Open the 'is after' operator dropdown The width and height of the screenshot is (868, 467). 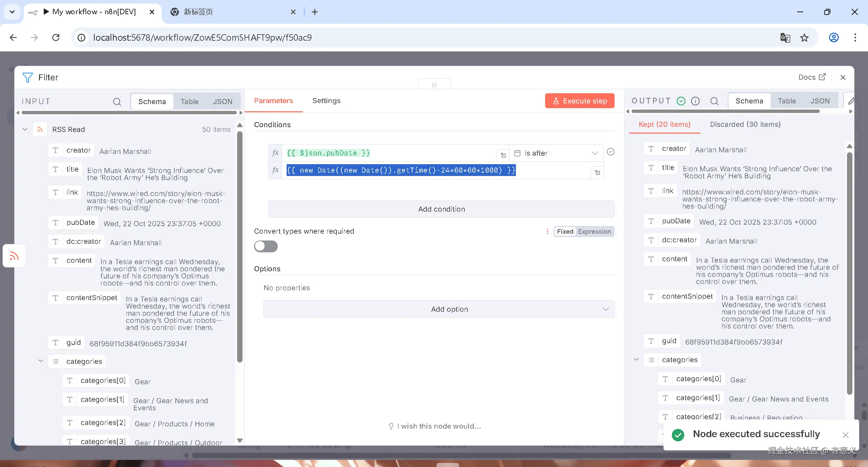[556, 153]
